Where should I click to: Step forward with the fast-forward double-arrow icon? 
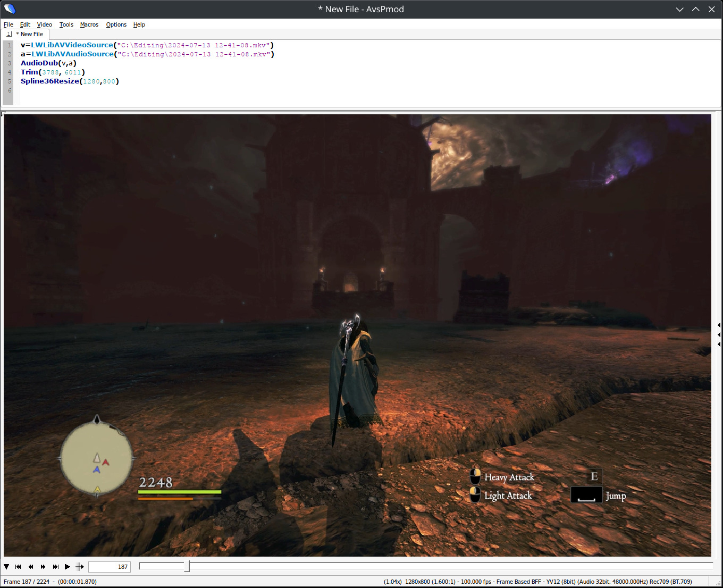click(43, 567)
